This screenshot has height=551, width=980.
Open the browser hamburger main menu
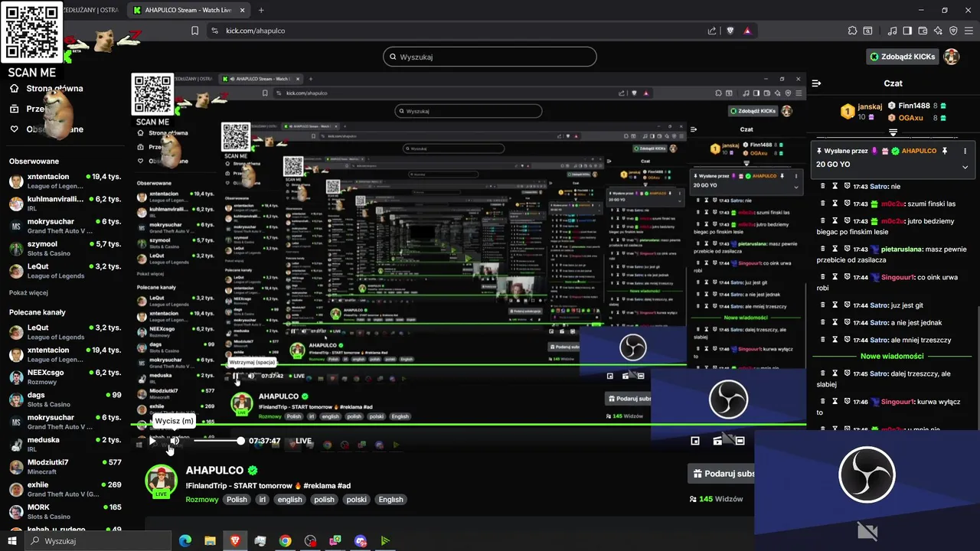pyautogui.click(x=969, y=31)
